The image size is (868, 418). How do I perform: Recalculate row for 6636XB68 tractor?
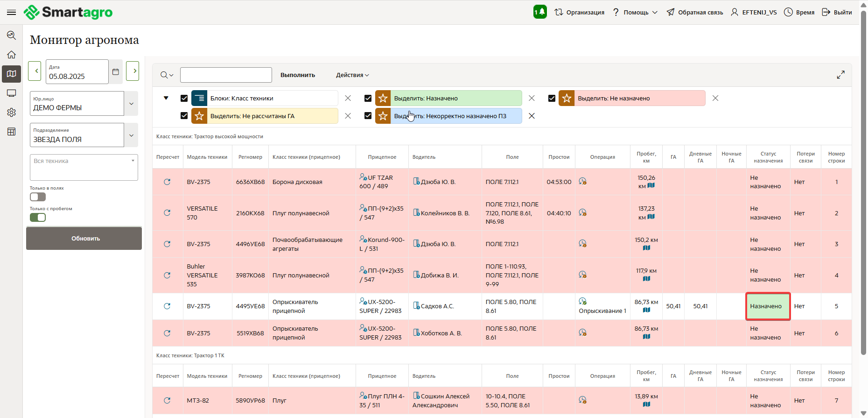pyautogui.click(x=167, y=182)
